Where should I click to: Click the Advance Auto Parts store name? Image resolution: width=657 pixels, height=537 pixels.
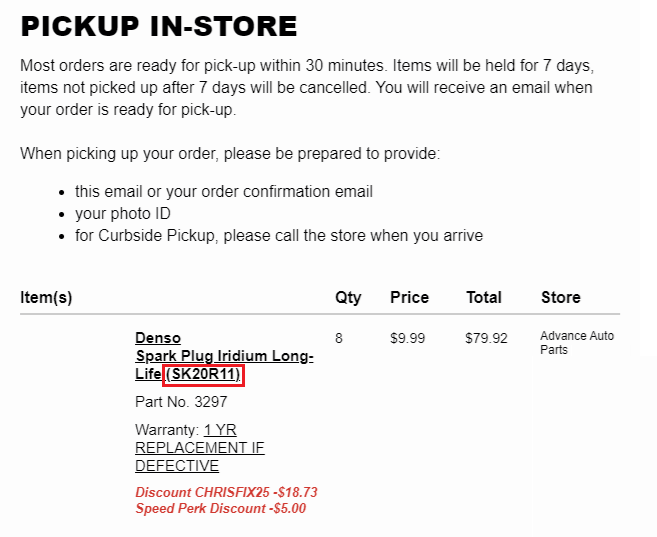pyautogui.click(x=577, y=343)
